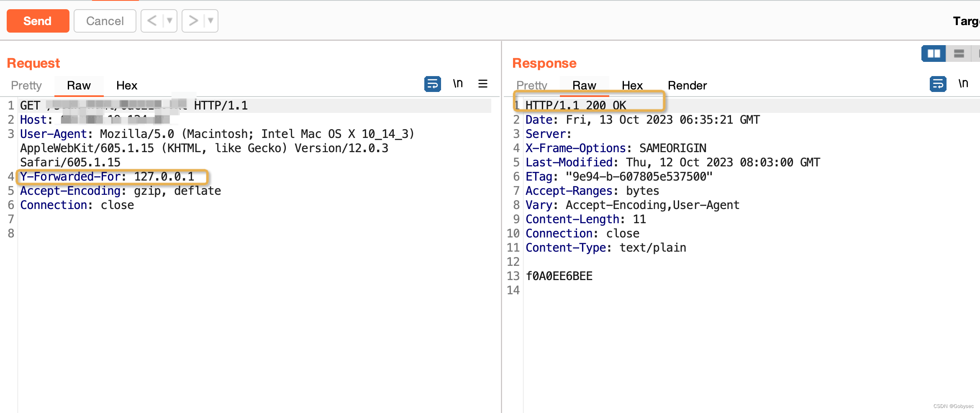Switch Request view to Pretty tab
Screen dimensions: 980x413
(x=26, y=86)
